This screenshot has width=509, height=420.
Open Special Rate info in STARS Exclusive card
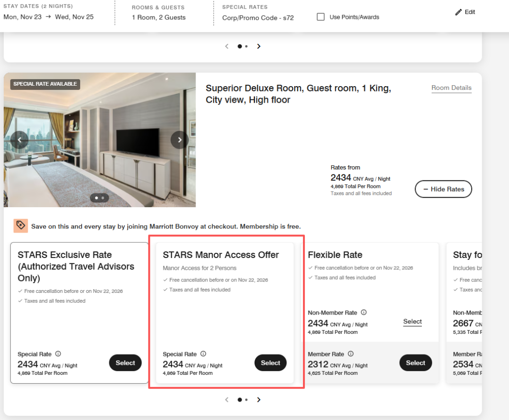tap(58, 354)
